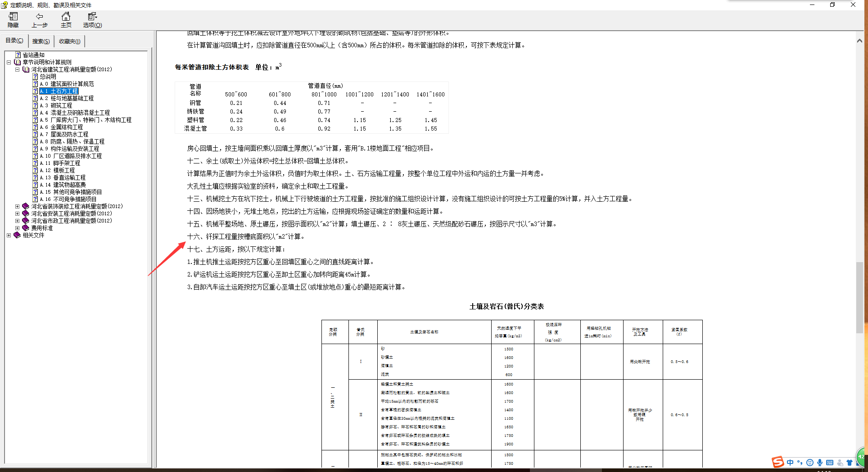Viewport: 868px width, 472px height.
Task: Open A.6 金属结构工程
Action: (x=61, y=127)
